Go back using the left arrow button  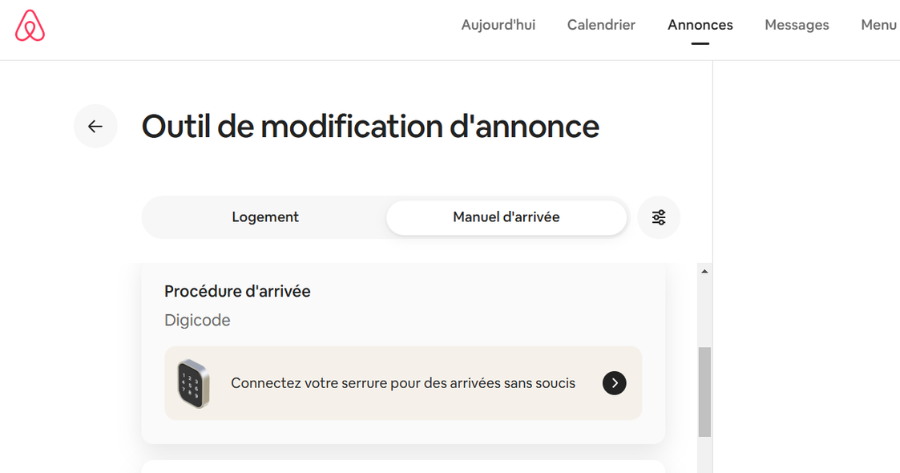(x=95, y=126)
